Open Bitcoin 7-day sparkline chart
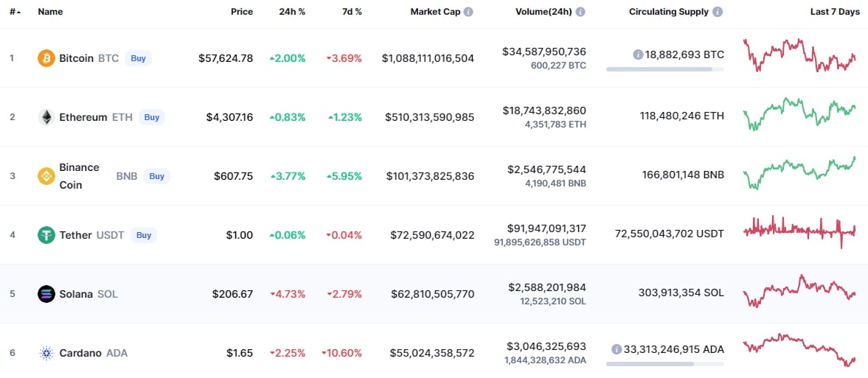This screenshot has height=378, width=868. (799, 55)
